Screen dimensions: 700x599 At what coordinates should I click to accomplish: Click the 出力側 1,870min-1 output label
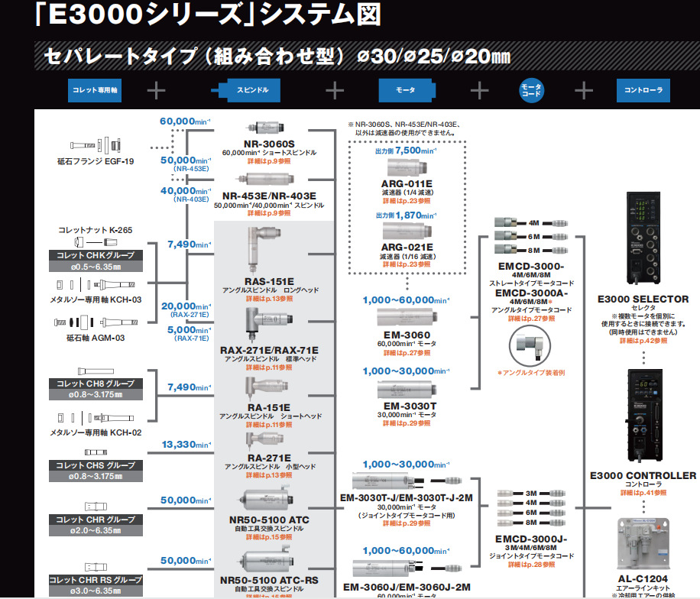406,215
